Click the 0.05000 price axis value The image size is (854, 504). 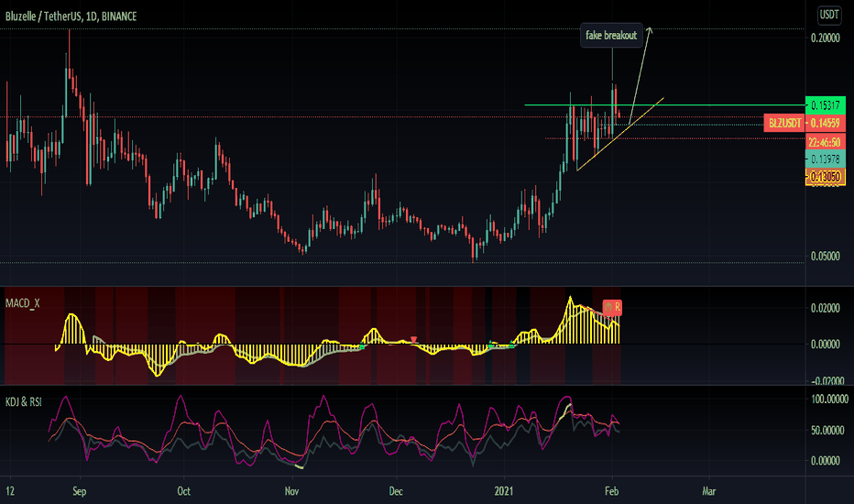point(825,256)
